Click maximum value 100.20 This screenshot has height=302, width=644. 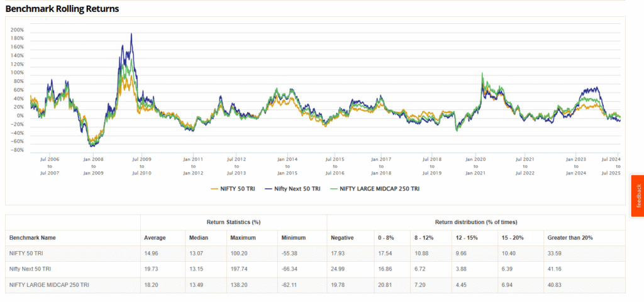(x=238, y=254)
